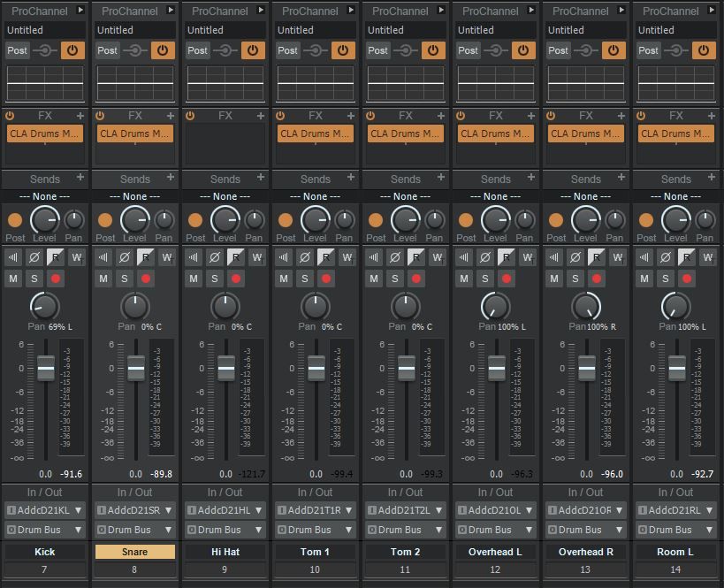Screen dimensions: 724x588
Task: Toggle the send enable circle on Tom 1
Action: 286,219
